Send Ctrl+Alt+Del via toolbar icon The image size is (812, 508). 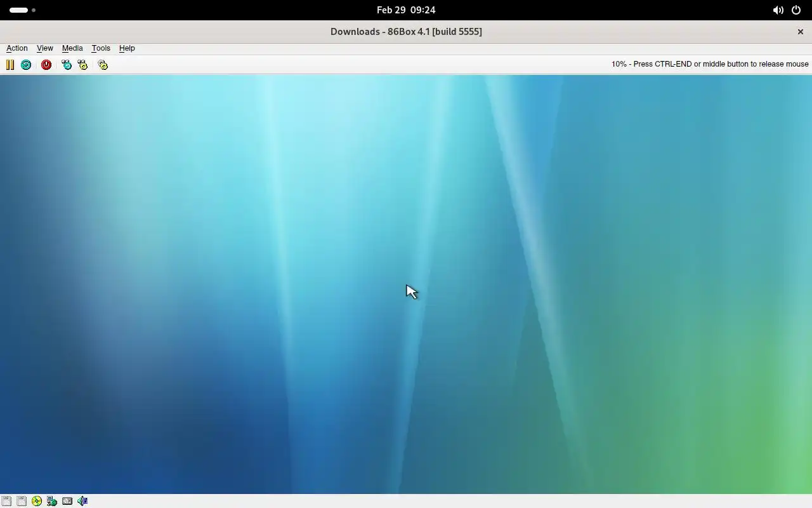pos(67,65)
